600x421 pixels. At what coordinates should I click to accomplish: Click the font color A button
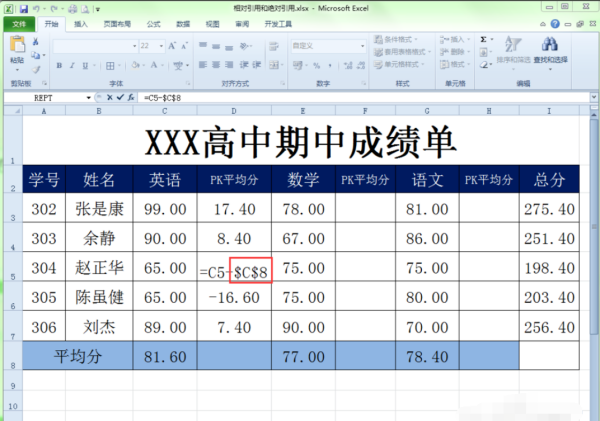(x=154, y=65)
